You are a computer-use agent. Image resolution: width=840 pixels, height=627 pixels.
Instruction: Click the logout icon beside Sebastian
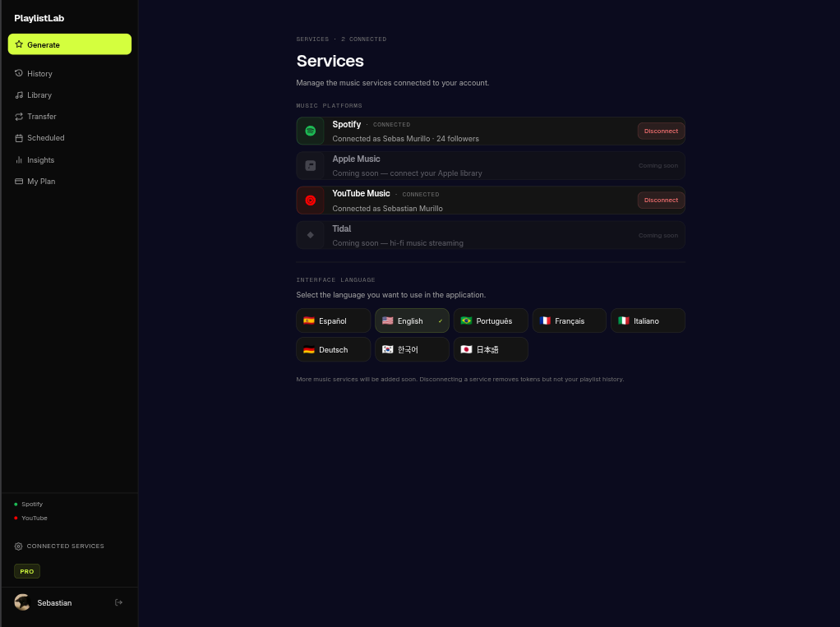(119, 602)
